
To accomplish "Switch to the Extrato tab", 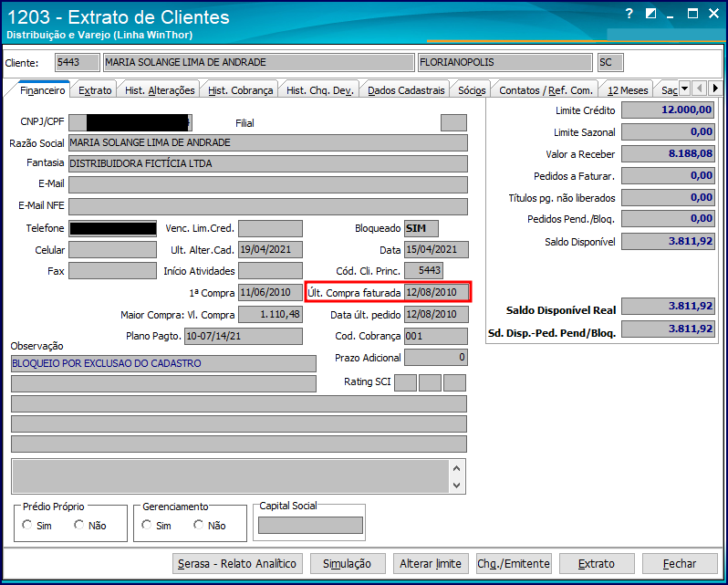I will [95, 90].
